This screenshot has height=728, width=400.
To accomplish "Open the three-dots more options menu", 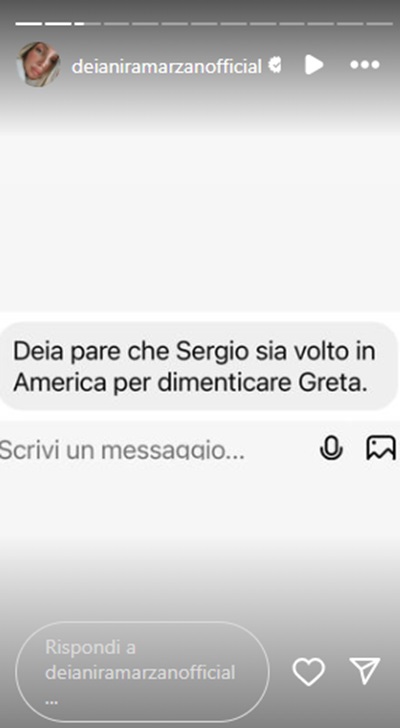I will point(365,65).
